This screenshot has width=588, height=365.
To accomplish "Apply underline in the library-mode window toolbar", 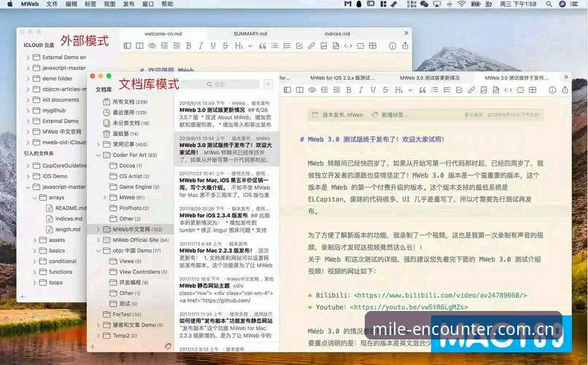I will click(373, 90).
